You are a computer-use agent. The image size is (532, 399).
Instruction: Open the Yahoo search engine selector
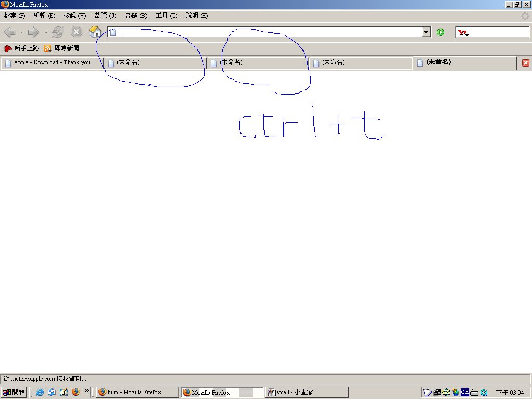pos(463,33)
